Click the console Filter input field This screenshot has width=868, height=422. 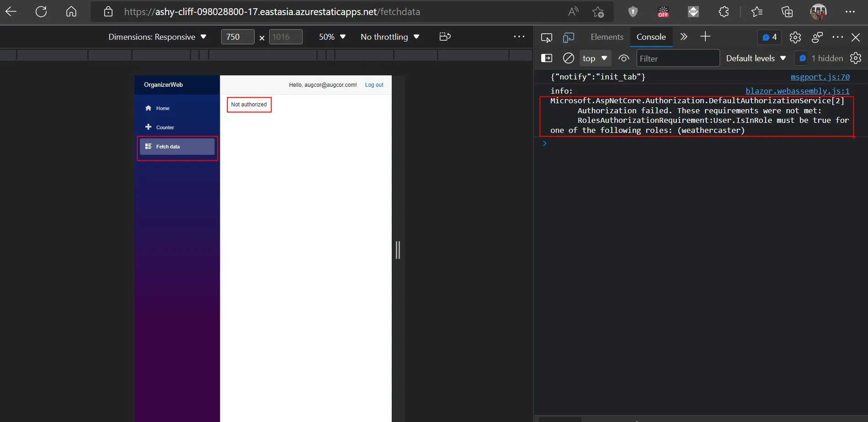coord(677,58)
